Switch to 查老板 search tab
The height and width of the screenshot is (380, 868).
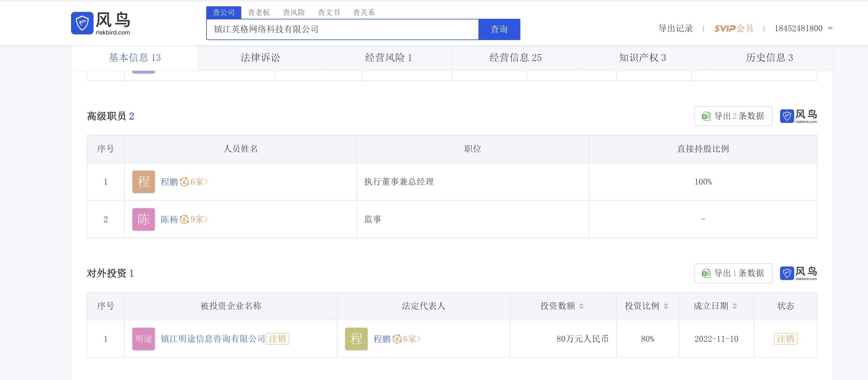pos(258,13)
